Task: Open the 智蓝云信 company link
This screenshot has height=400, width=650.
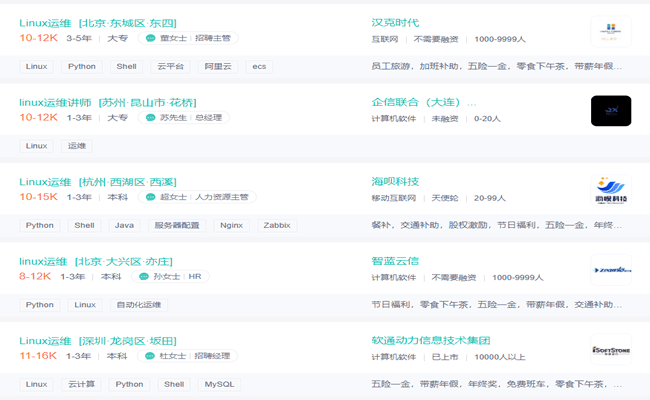Action: [395, 261]
